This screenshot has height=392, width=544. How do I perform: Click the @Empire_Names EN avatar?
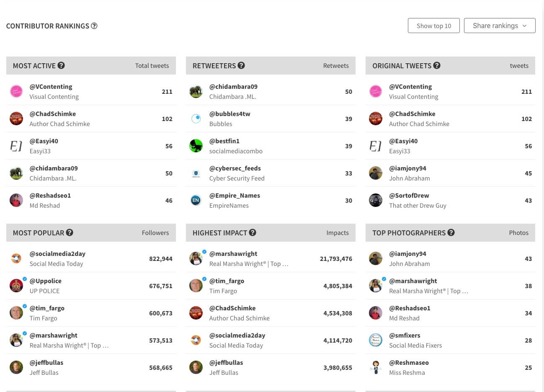196,201
